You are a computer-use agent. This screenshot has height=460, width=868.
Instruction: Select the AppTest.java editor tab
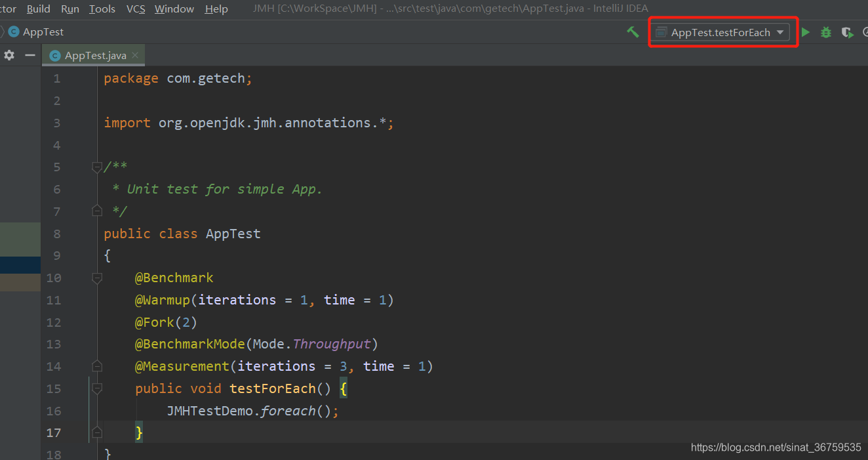93,55
